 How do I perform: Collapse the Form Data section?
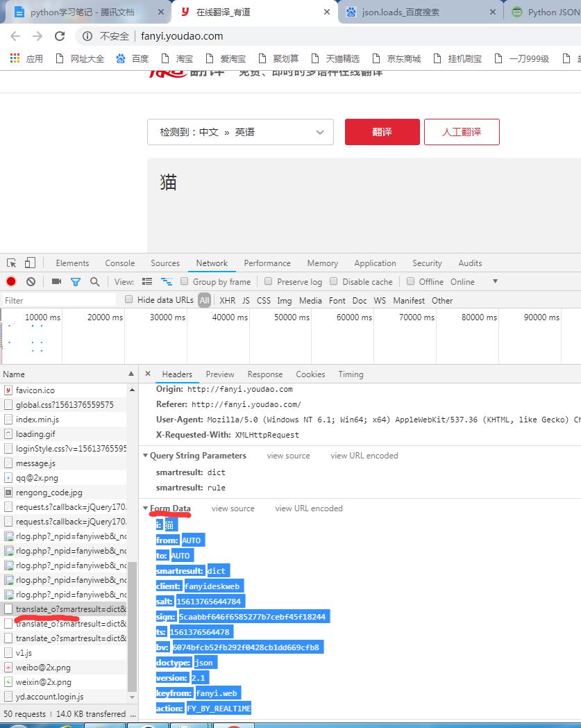[x=146, y=508]
